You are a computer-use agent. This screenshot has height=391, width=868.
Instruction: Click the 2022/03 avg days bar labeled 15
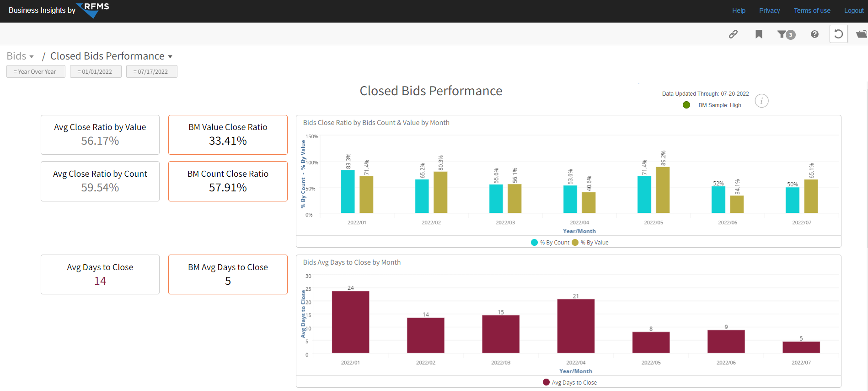click(x=501, y=334)
